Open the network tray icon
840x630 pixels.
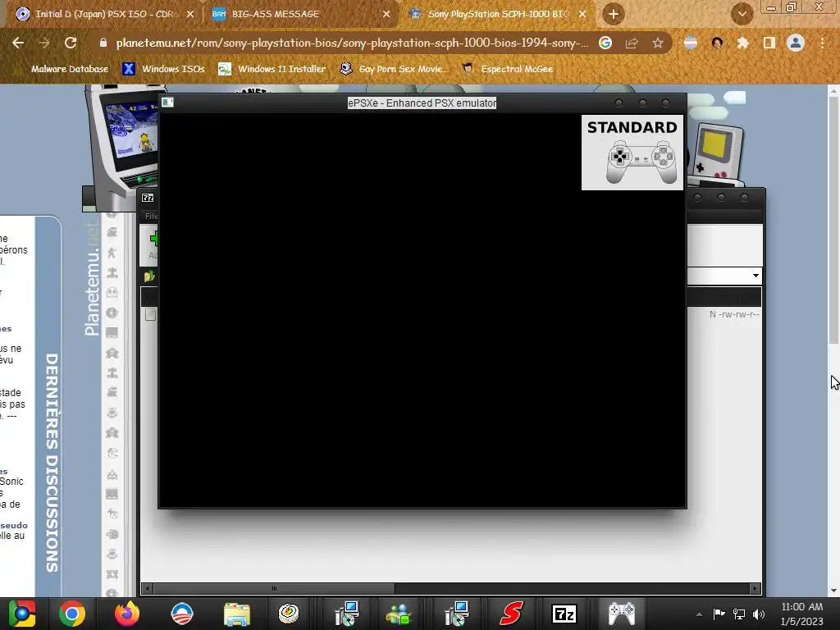739,614
